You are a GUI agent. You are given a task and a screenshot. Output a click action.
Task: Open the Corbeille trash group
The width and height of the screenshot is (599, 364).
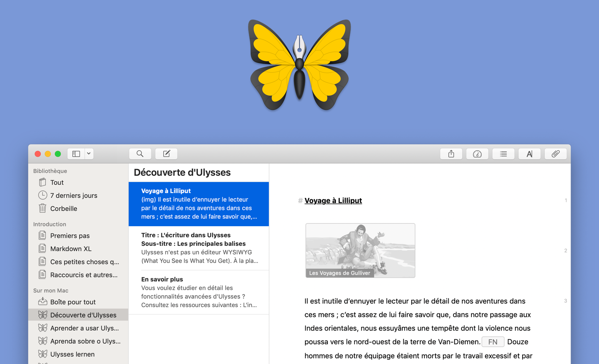[78, 208]
